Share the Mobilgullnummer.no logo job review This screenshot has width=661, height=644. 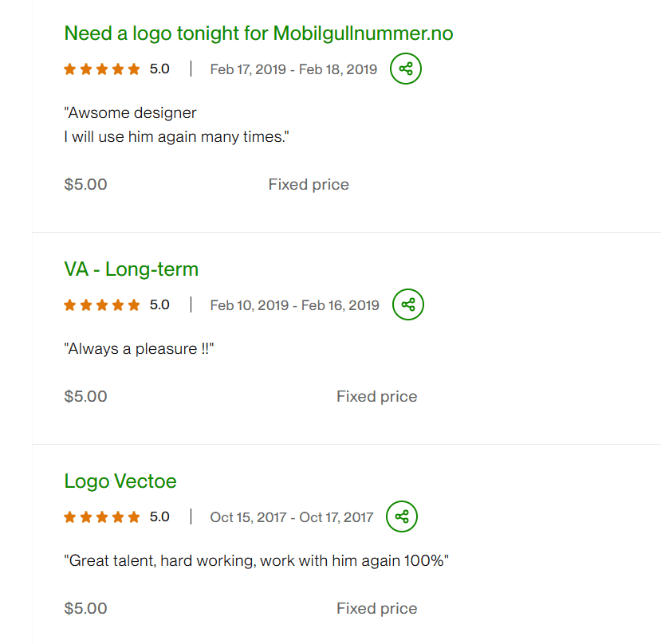pos(406,69)
